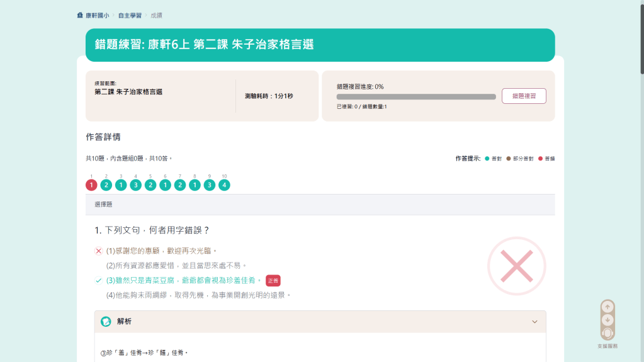Click the red X mark beside option (1)
The image size is (644, 362).
pos(98,251)
